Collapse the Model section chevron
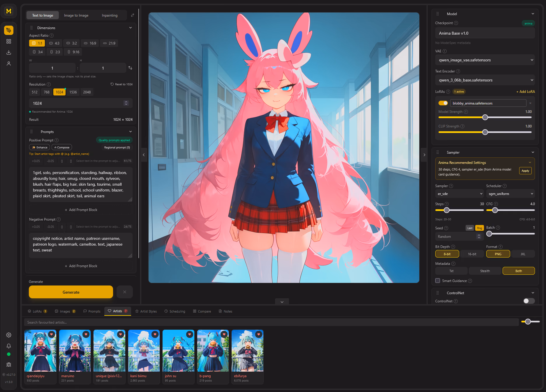Viewport: 546px width, 392px height. point(533,14)
